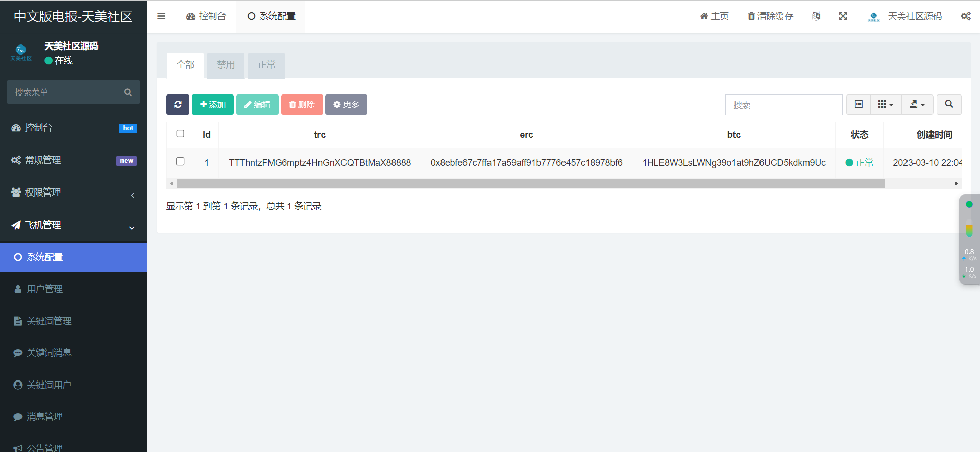
Task: Expand the 权限管理 sidebar chevron
Action: 133,195
